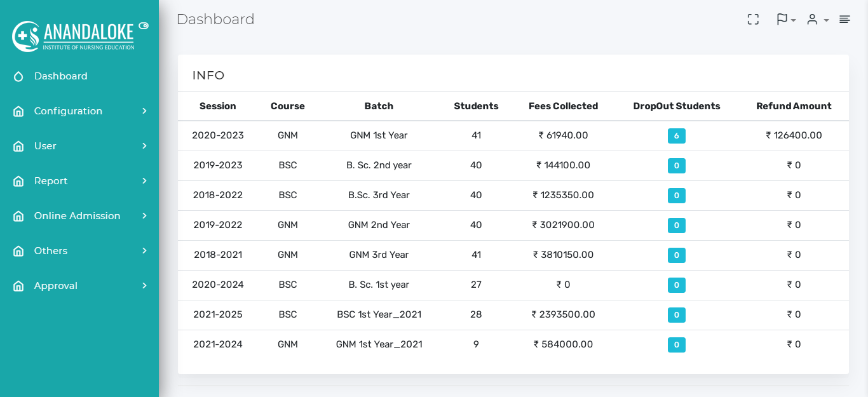Click the Fees Collected column header
868x397 pixels.
click(x=563, y=106)
